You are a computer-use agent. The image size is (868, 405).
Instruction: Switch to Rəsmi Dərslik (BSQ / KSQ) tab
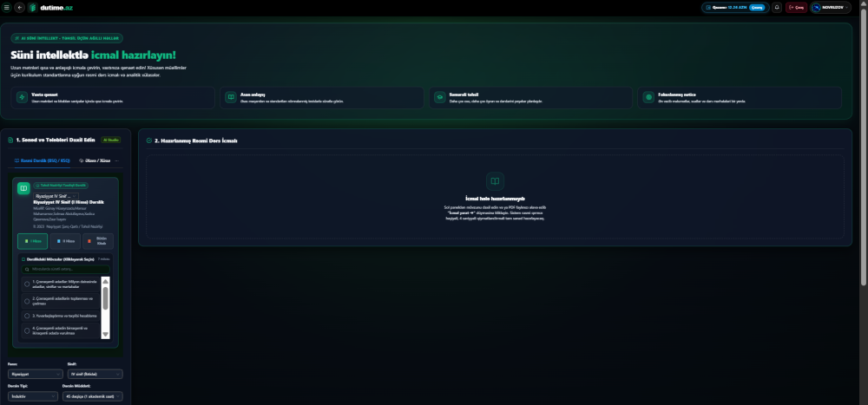click(42, 160)
